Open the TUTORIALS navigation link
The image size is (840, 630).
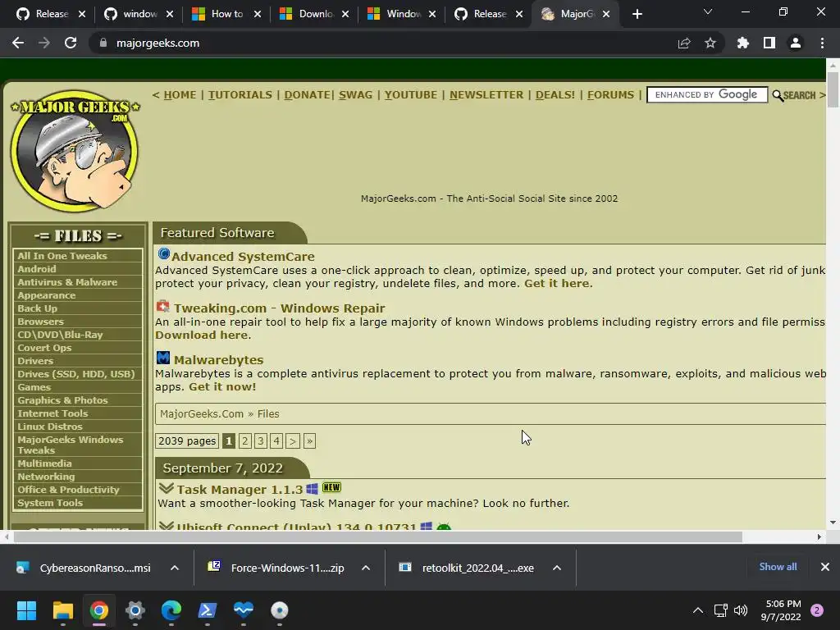click(x=240, y=95)
